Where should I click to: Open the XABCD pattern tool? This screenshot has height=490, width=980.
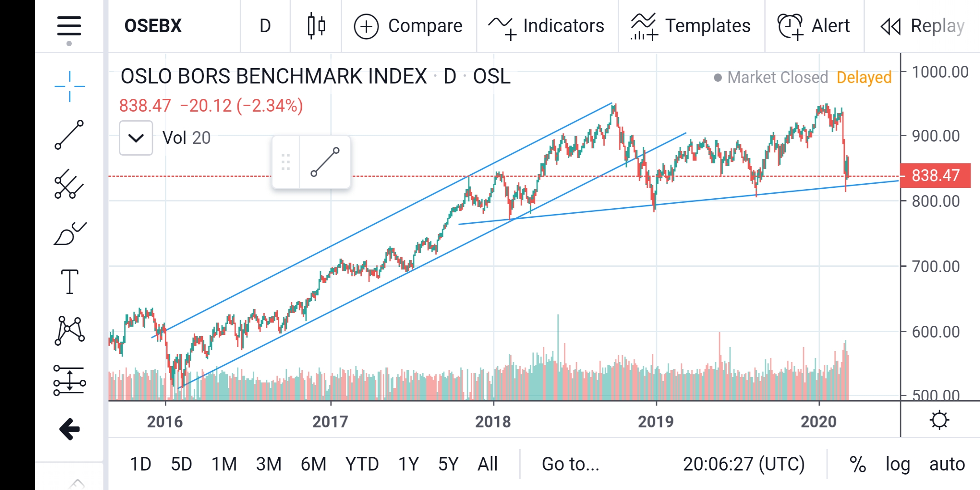pos(69,331)
